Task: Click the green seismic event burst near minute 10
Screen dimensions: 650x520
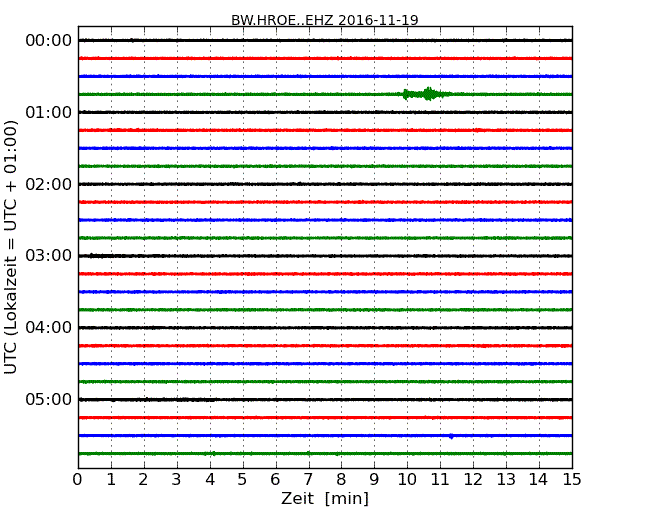Action: (x=425, y=94)
